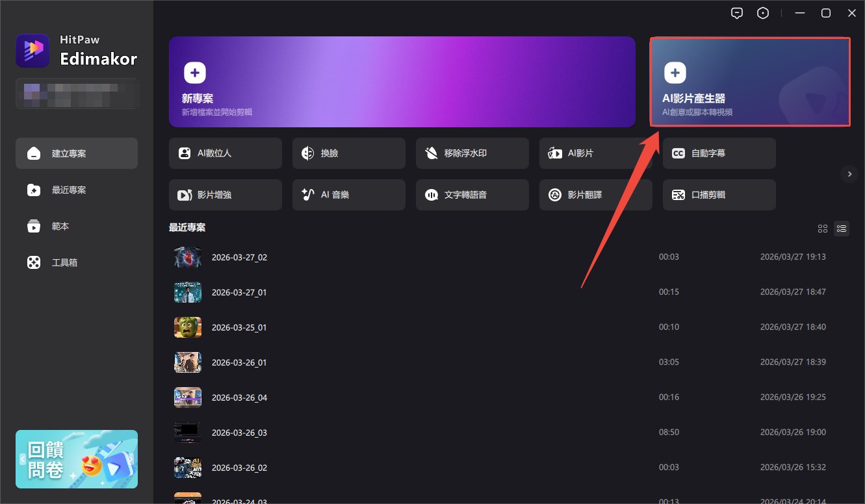Collapse the 回饋問卷 banner with its arrow
The height and width of the screenshot is (504, 865).
click(x=24, y=459)
